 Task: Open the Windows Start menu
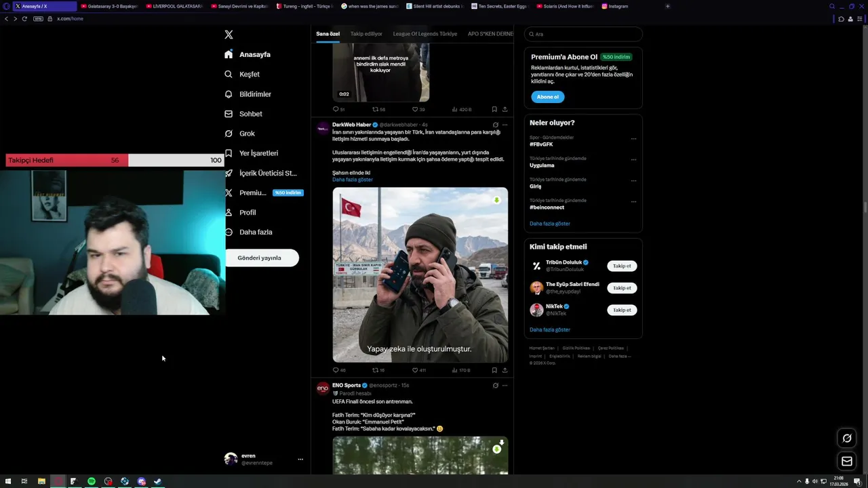pos(8,481)
